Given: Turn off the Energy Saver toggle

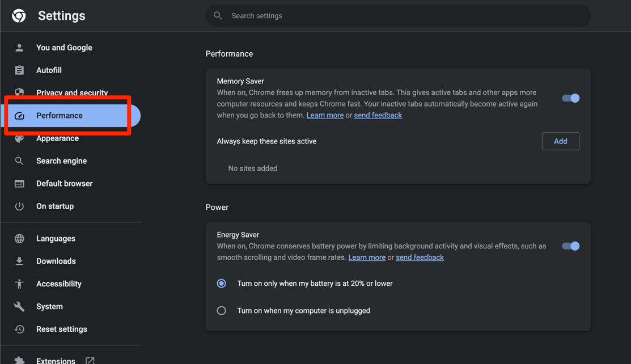Looking at the screenshot, I should [571, 246].
